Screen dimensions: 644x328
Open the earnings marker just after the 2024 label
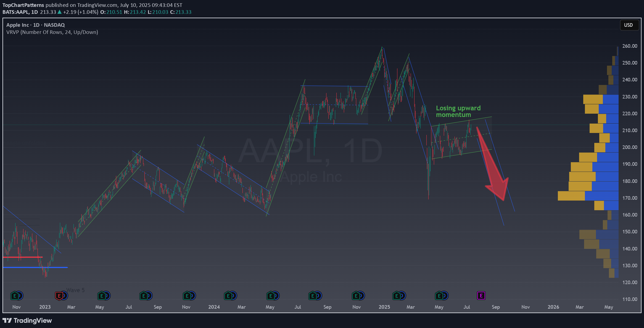pos(228,296)
